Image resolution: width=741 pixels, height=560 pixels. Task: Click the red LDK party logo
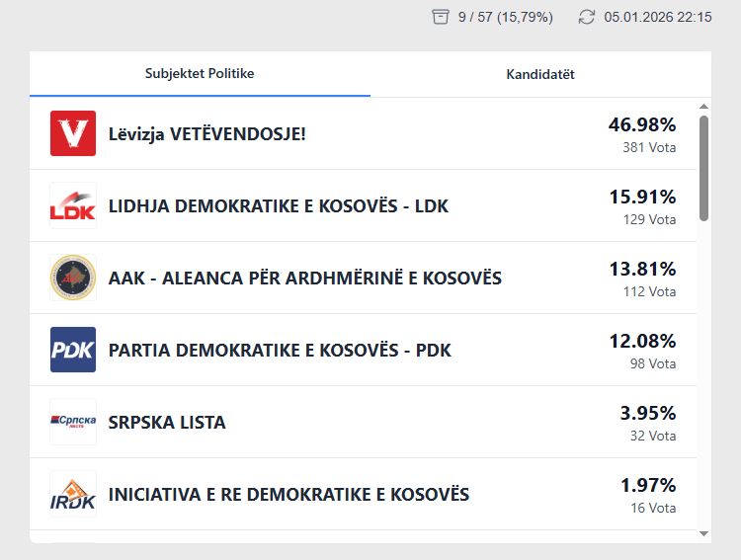point(73,205)
